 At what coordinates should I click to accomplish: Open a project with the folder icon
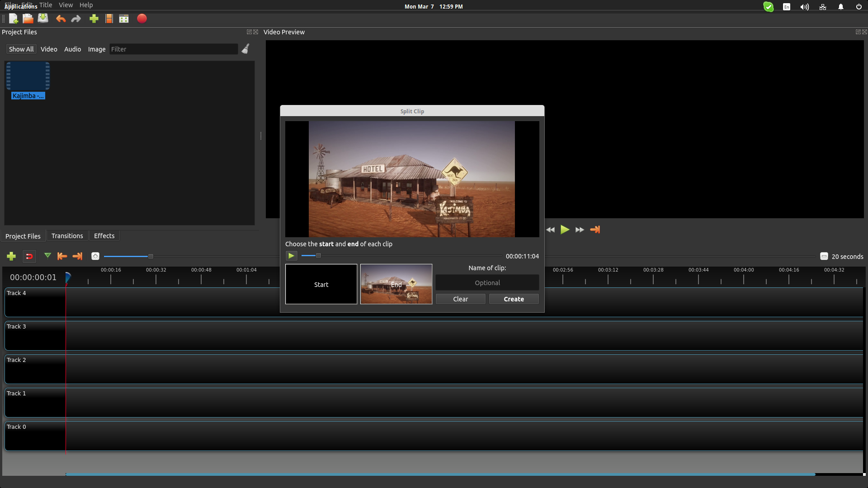tap(28, 19)
